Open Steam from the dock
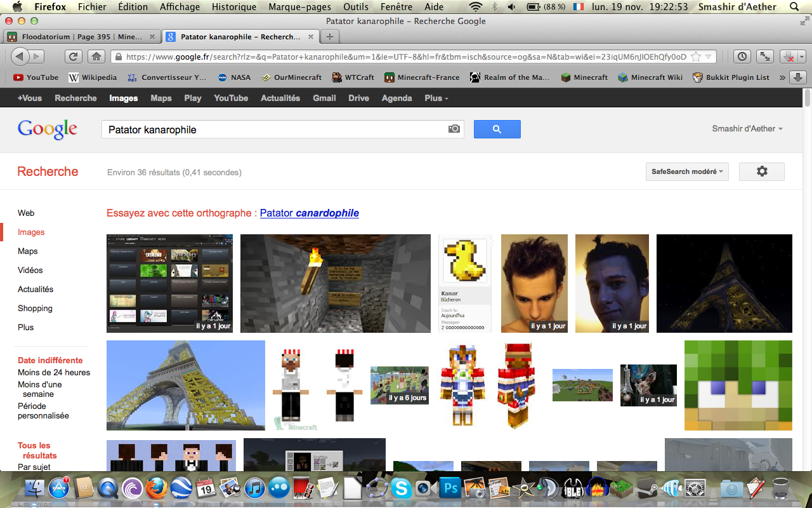 pyautogui.click(x=646, y=488)
